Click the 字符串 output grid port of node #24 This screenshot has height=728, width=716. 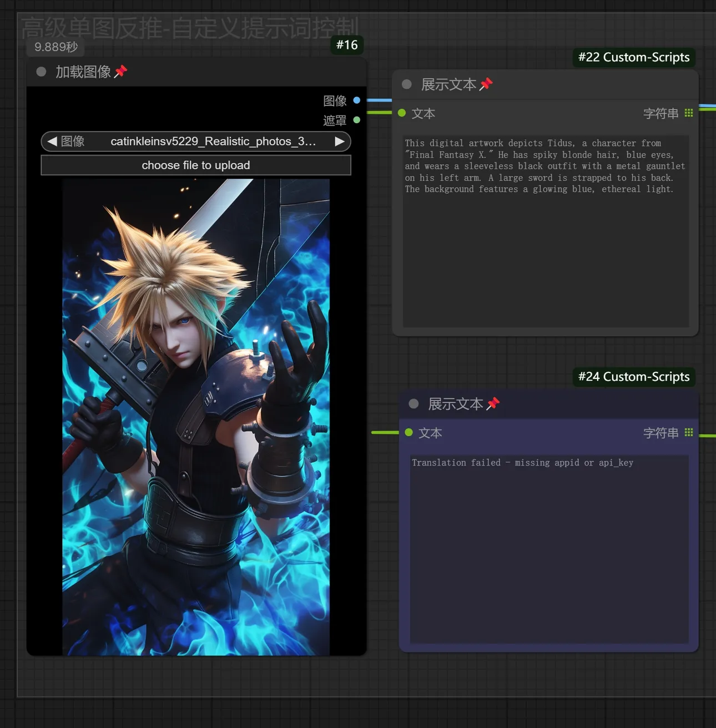pyautogui.click(x=689, y=432)
